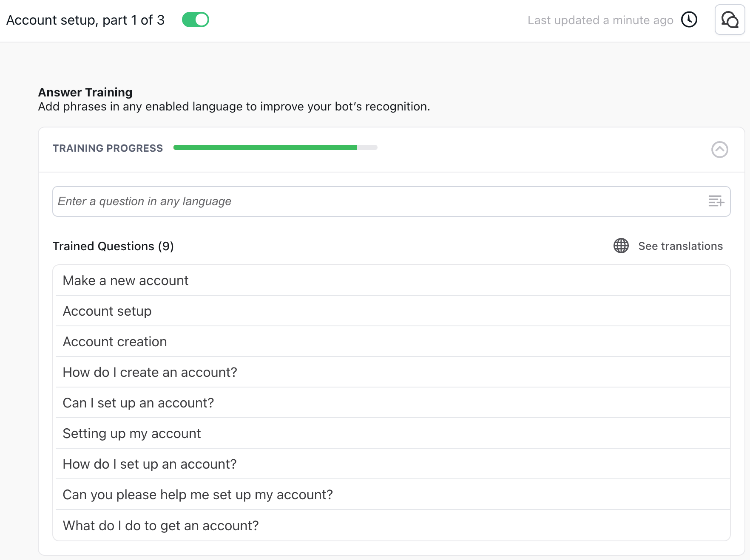
Task: Click the See translations link
Action: click(x=680, y=246)
